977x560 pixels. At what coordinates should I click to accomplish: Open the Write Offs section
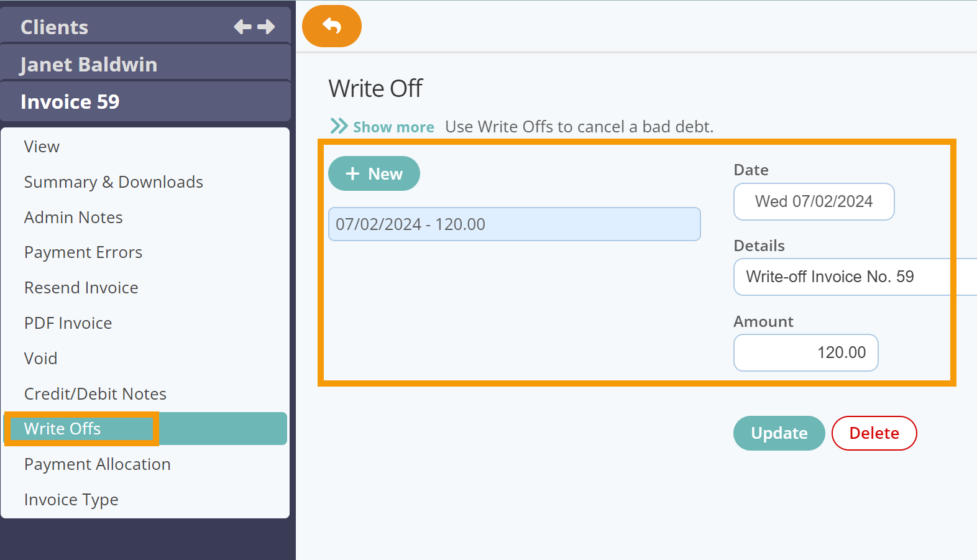(62, 428)
